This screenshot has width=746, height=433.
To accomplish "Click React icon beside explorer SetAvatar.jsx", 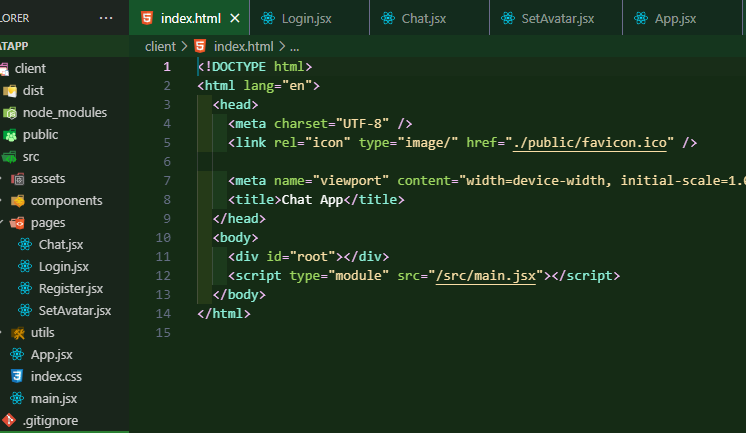I will pyautogui.click(x=25, y=310).
